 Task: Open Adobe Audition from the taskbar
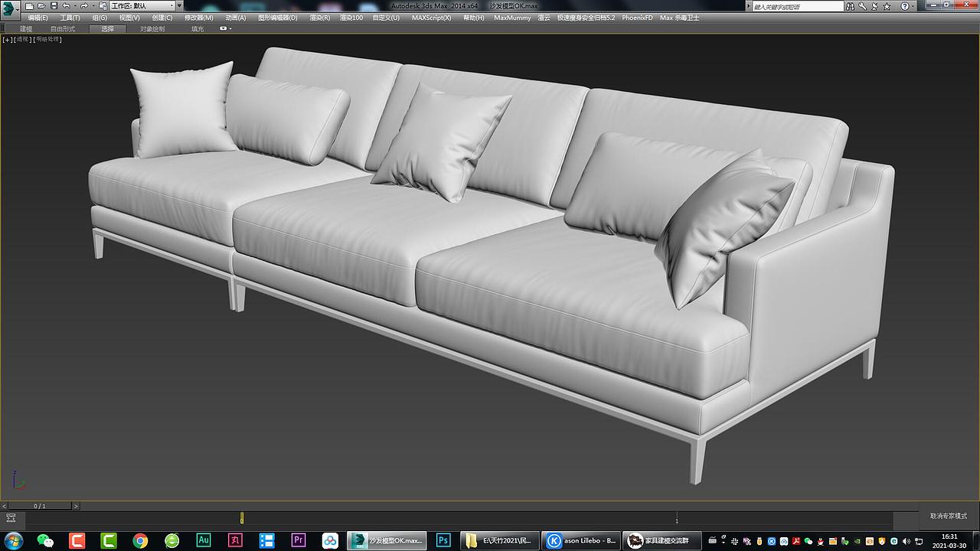(x=203, y=541)
